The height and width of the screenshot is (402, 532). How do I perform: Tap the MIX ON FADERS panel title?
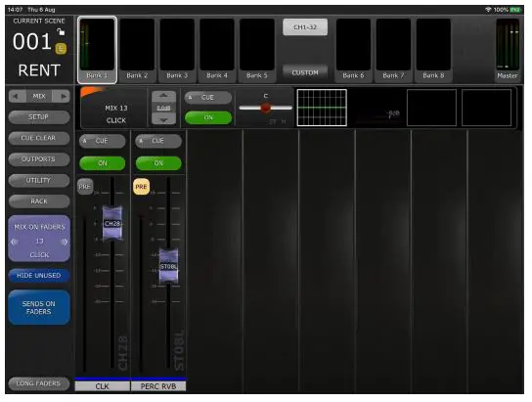pos(39,227)
